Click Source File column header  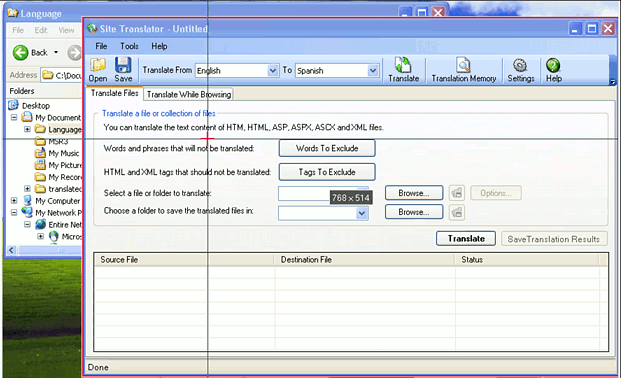click(x=184, y=260)
